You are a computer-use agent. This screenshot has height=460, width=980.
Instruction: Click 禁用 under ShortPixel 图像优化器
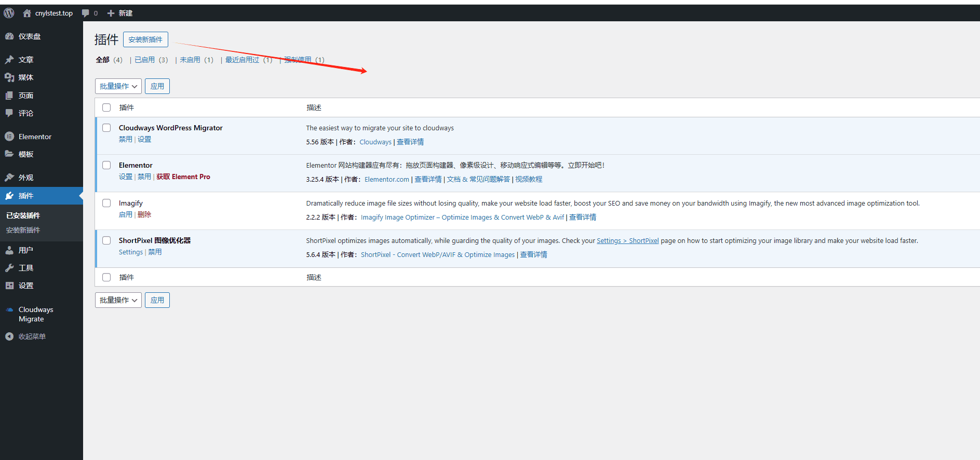[155, 252]
